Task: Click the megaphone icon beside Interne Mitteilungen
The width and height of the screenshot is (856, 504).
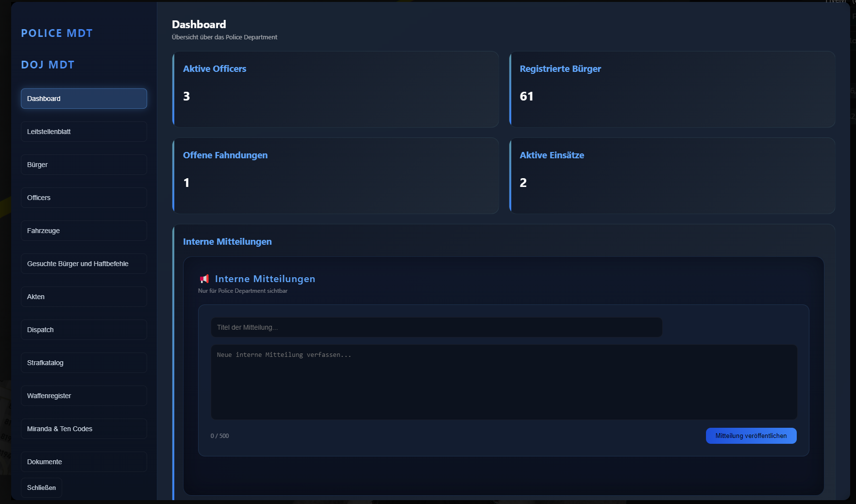Action: point(204,279)
